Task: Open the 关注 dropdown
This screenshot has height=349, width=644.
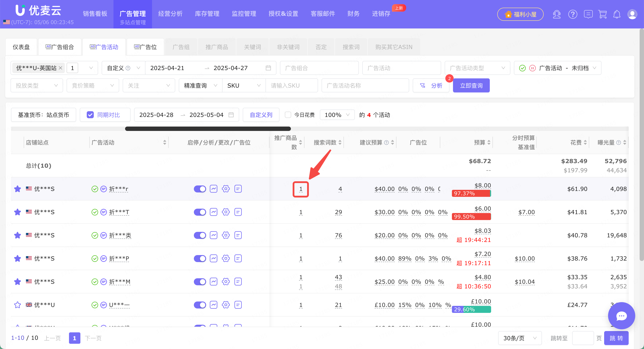Action: 149,86
